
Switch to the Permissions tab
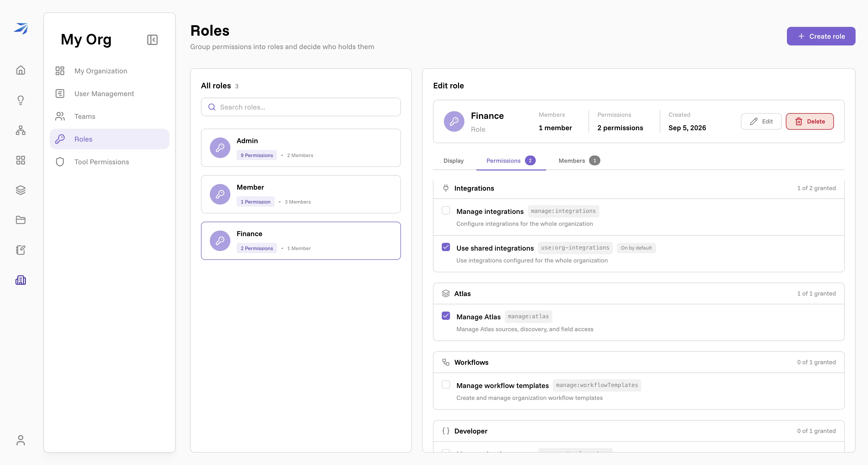tap(511, 161)
